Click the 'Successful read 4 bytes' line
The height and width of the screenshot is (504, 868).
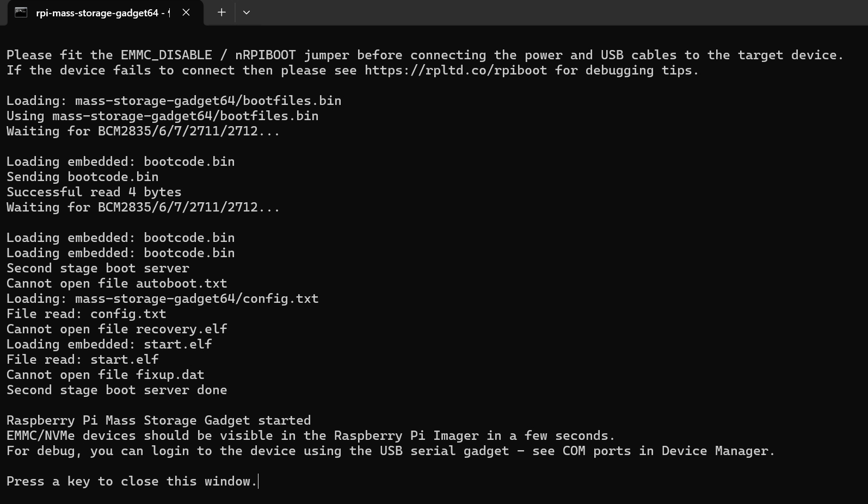(94, 192)
